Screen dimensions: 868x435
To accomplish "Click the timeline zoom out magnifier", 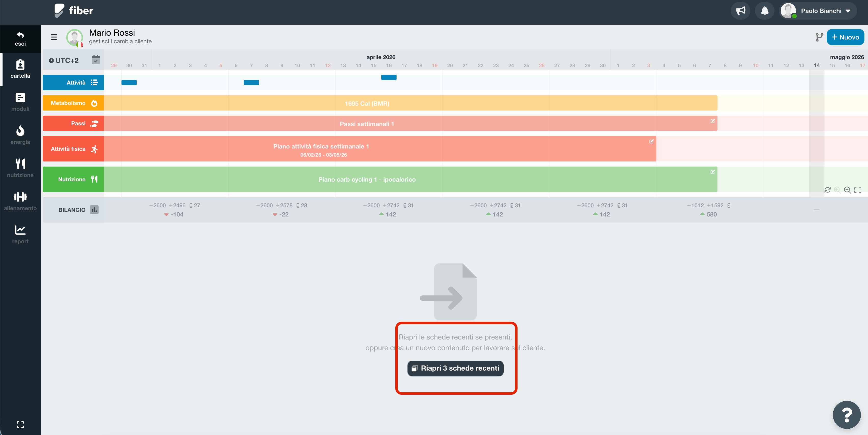I will click(x=847, y=190).
